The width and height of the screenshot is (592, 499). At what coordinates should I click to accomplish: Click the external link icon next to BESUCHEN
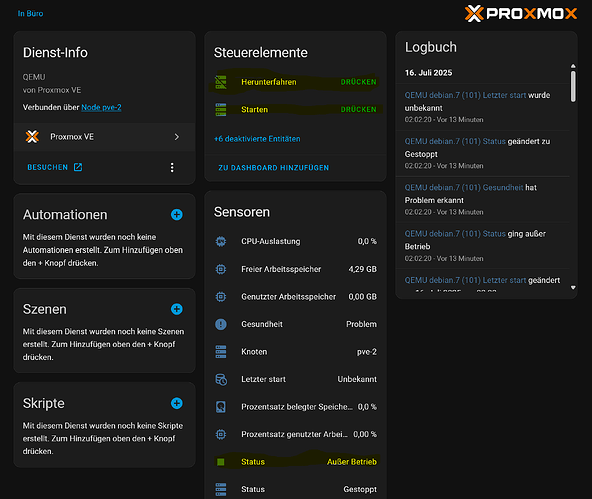(x=78, y=167)
